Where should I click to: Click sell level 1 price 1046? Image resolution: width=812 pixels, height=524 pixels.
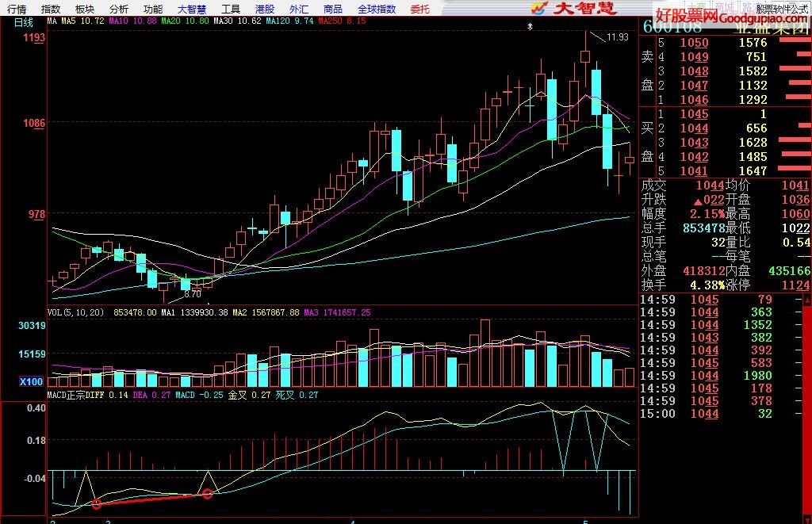(x=694, y=100)
